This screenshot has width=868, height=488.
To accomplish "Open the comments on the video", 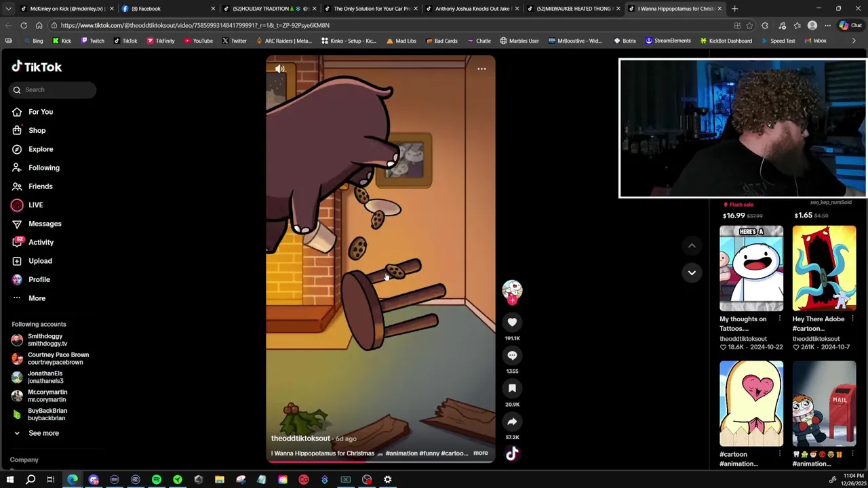I will point(512,355).
